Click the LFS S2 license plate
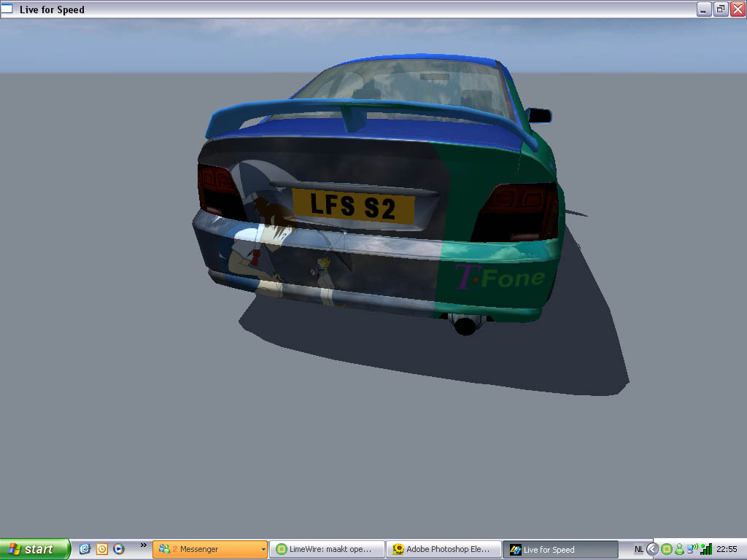This screenshot has width=747, height=560. (353, 206)
